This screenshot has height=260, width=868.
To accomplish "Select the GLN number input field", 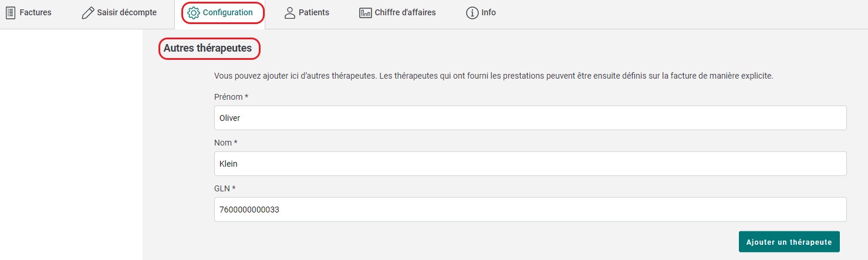I will coord(531,210).
